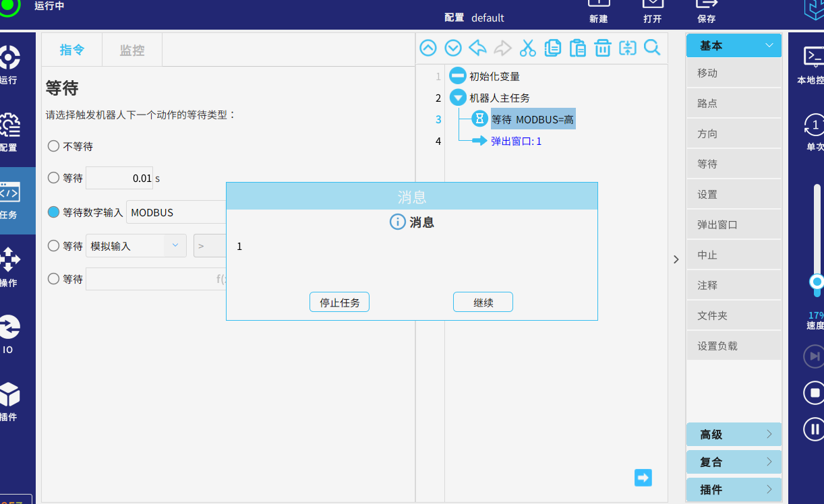
Task: Switch to the 监控 tab
Action: click(x=132, y=50)
